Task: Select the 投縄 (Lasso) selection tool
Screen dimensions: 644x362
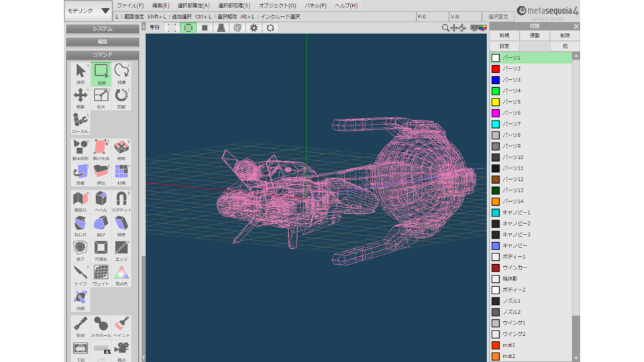Action: click(121, 74)
